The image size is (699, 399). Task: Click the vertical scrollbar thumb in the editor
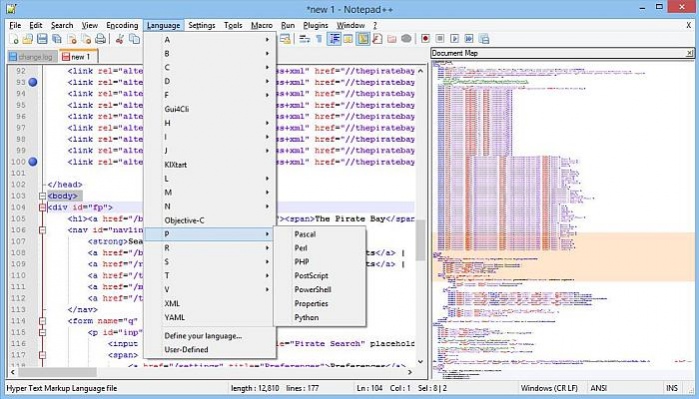pyautogui.click(x=420, y=240)
